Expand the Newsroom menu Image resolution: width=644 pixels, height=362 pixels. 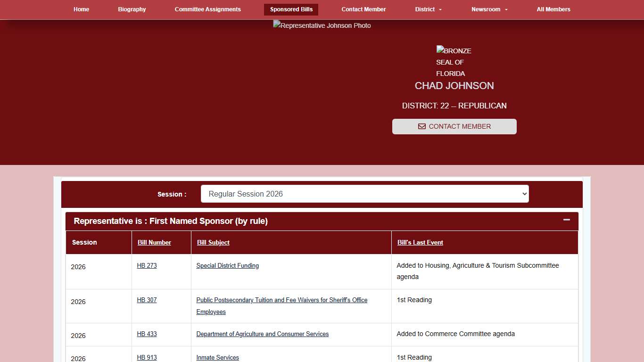(486, 9)
